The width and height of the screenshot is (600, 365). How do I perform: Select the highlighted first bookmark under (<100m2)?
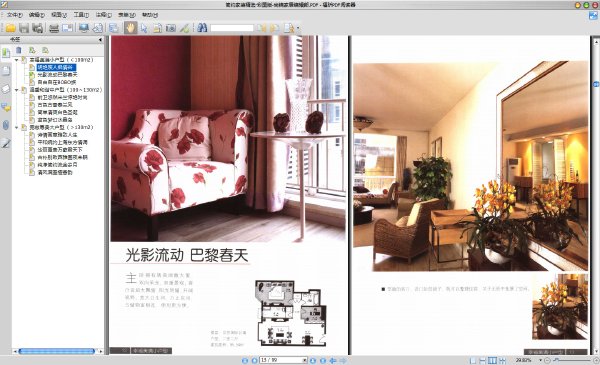click(x=57, y=67)
